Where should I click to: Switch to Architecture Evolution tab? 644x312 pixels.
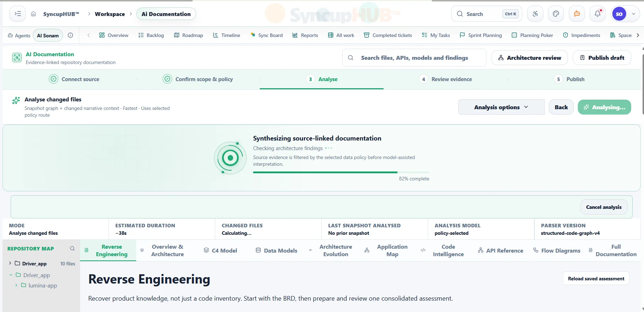point(331,250)
